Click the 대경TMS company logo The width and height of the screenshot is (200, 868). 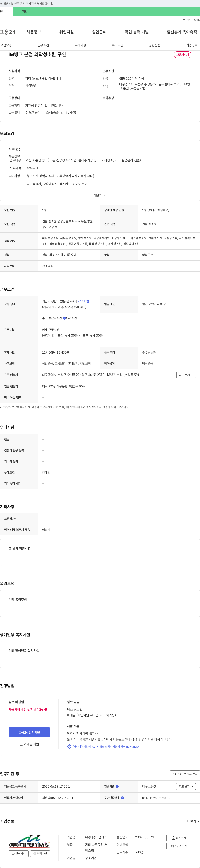pyautogui.click(x=29, y=841)
